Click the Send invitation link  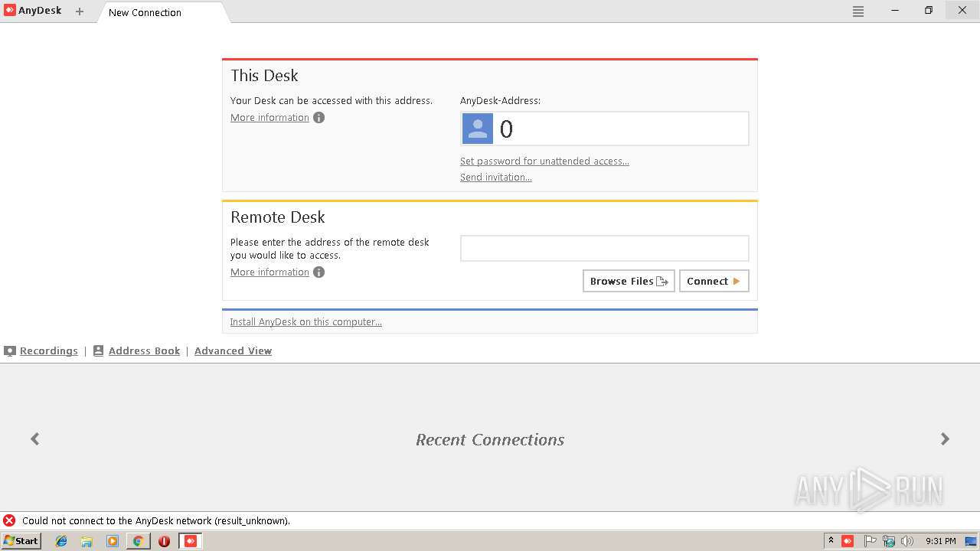click(496, 178)
